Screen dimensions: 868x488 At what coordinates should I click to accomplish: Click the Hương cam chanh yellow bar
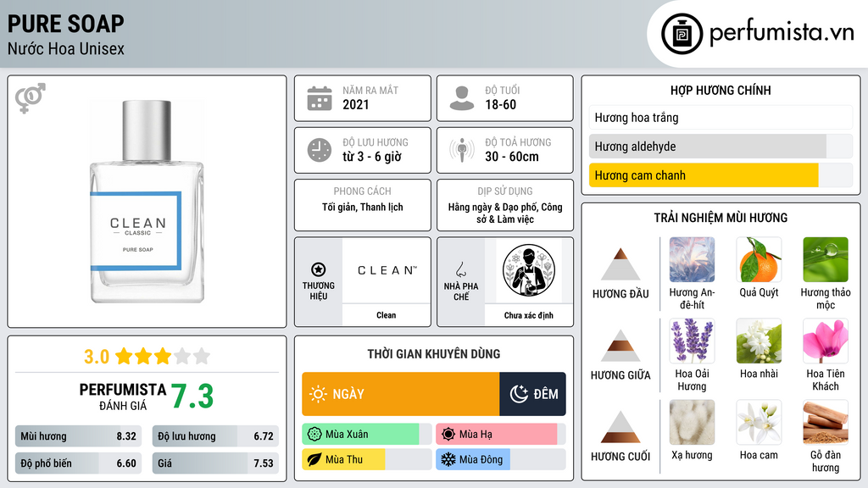pos(704,175)
